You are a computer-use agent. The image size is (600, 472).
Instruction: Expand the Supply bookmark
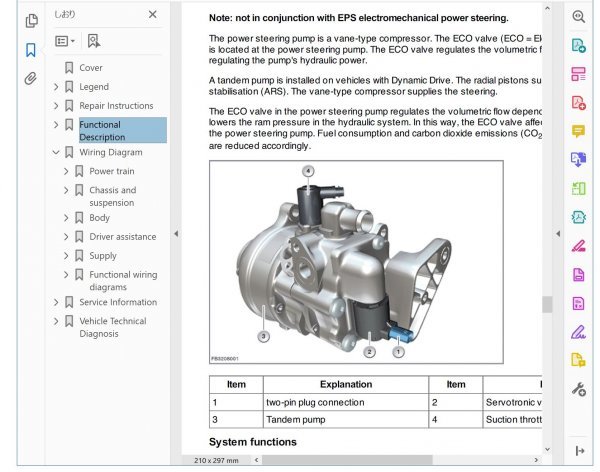[x=66, y=256]
